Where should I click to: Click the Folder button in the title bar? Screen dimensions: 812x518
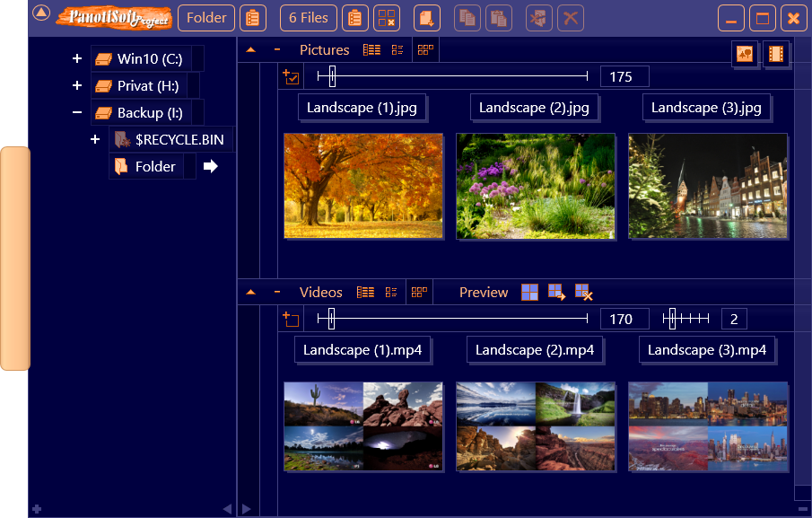tap(205, 17)
